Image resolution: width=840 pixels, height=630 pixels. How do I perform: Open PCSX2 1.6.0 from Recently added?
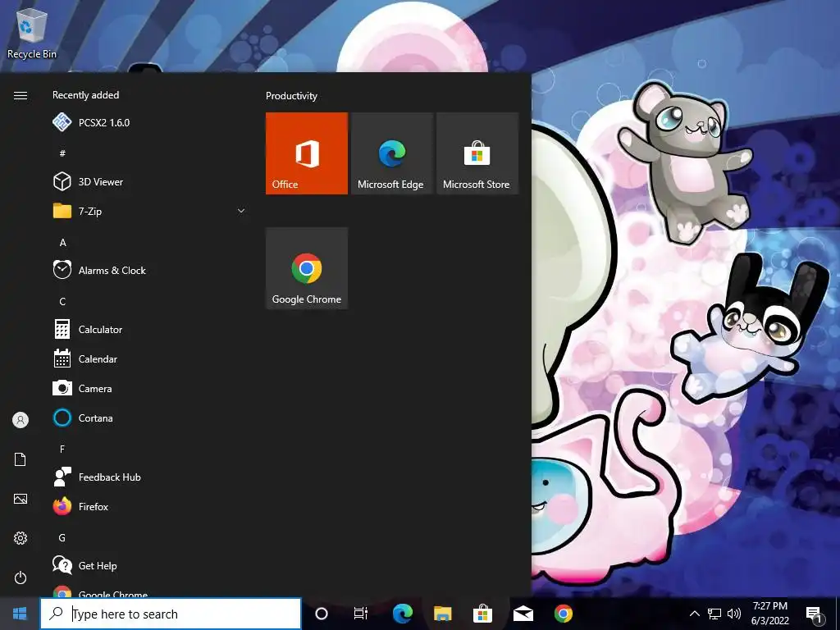[149, 123]
